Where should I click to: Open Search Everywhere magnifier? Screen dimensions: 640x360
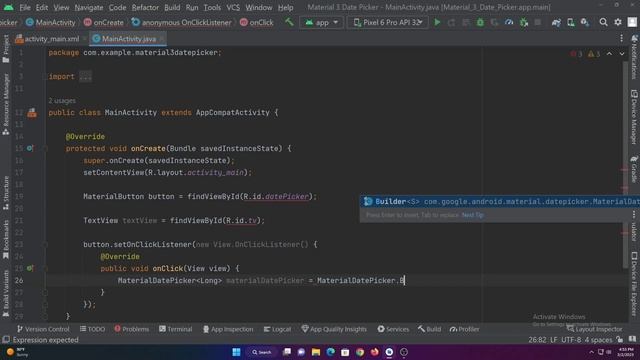click(x=603, y=22)
